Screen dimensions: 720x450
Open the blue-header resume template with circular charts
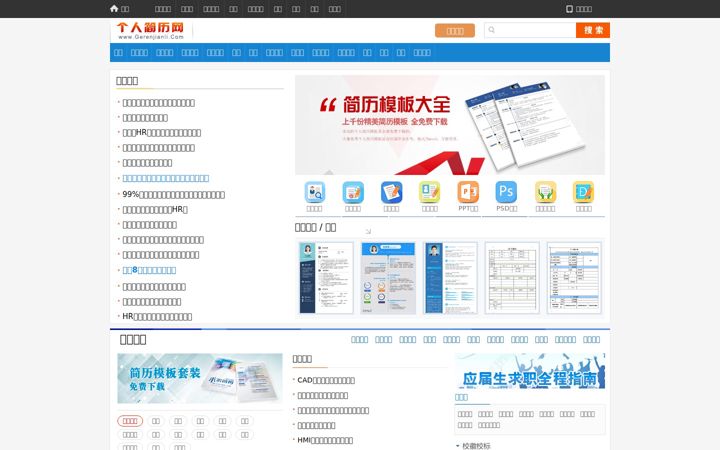tap(388, 278)
